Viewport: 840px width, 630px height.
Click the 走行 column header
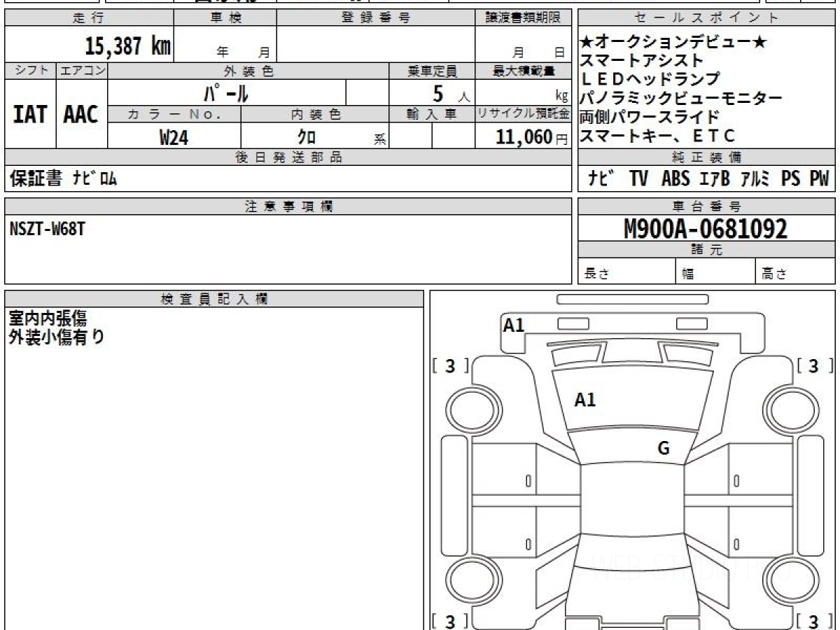click(x=88, y=18)
